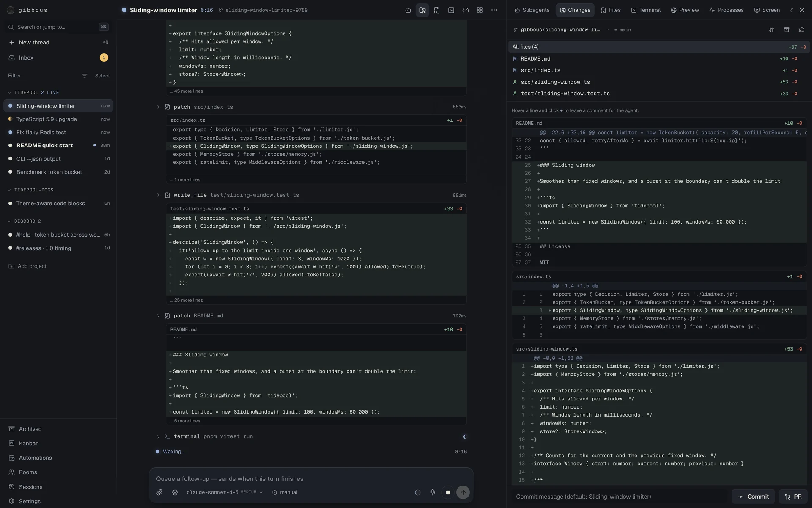The image size is (812, 508).
Task: Switch to the Processes tab
Action: [x=727, y=10]
